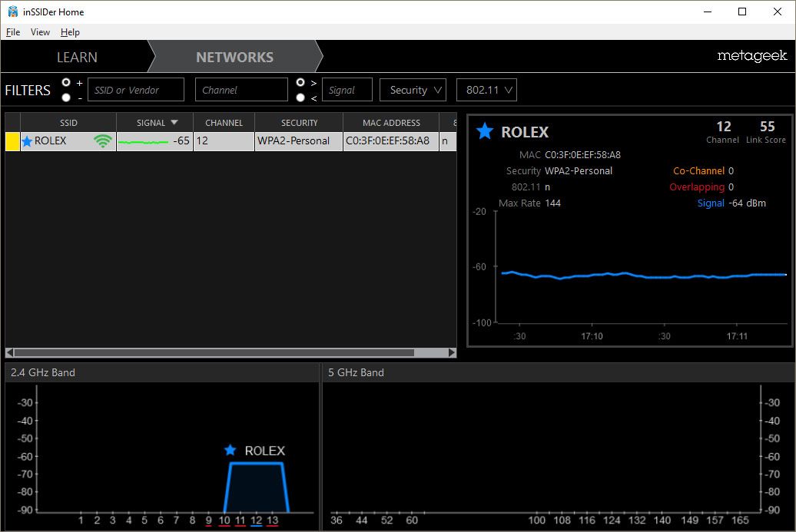The width and height of the screenshot is (796, 532).
Task: Click the blue ROLEX trapezoid on 2.4 GHz graph
Action: point(257,487)
